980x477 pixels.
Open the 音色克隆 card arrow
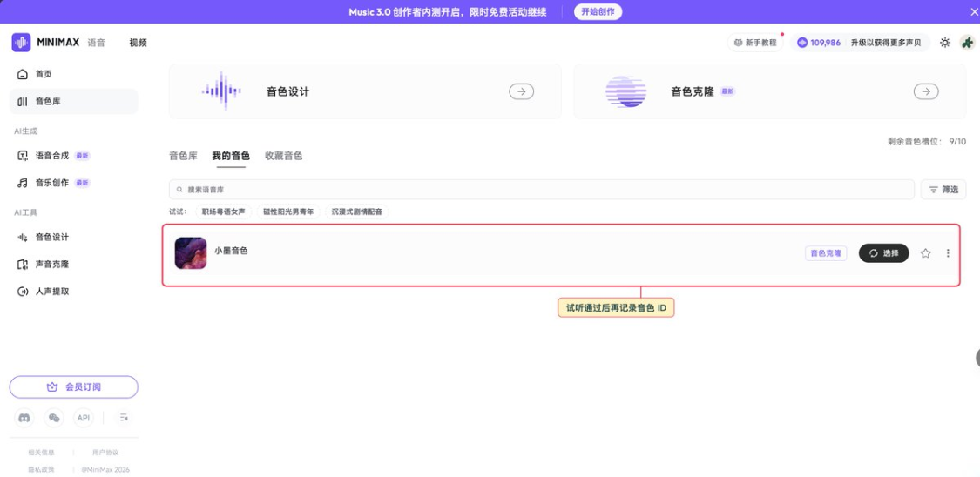coord(926,91)
